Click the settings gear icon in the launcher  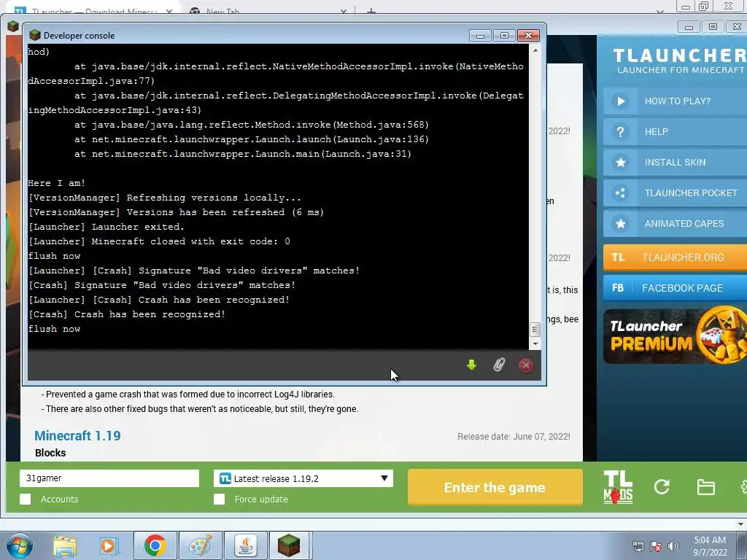click(x=743, y=486)
